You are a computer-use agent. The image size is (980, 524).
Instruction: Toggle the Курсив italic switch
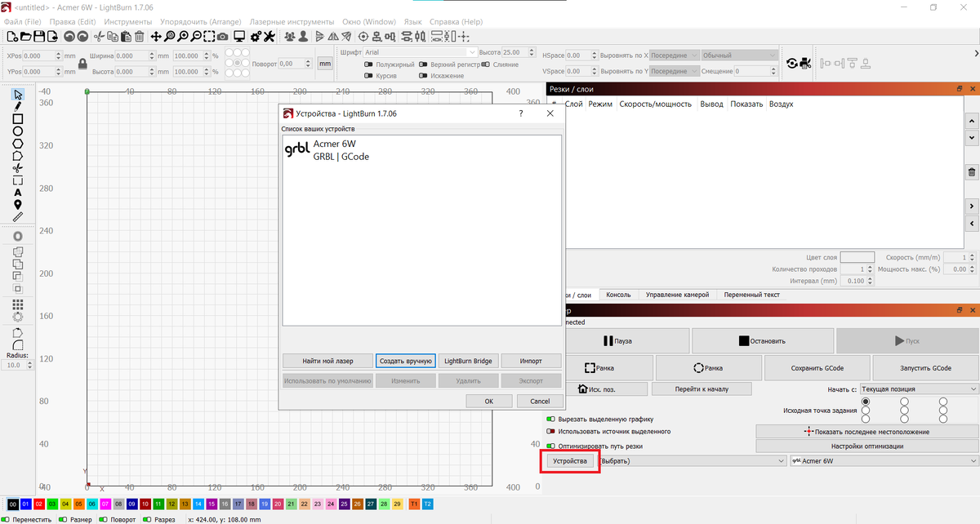coord(368,76)
